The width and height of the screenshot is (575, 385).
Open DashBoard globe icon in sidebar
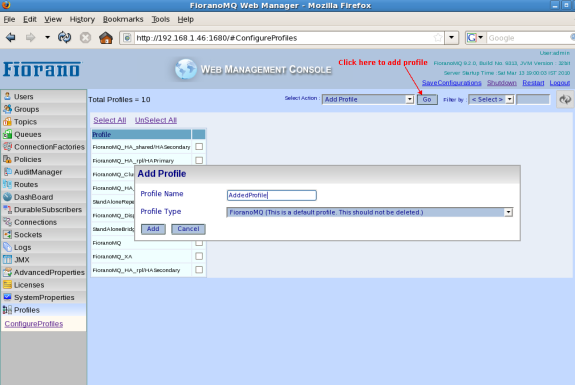point(7,197)
